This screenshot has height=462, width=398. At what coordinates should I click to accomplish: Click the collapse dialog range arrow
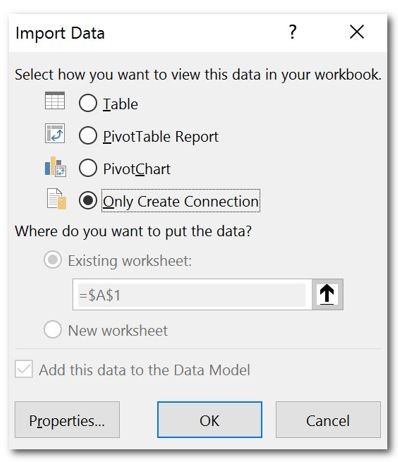(327, 295)
